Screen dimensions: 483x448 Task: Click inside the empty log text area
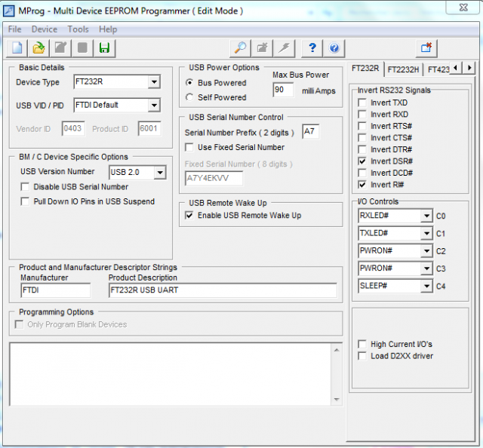pyautogui.click(x=171, y=374)
